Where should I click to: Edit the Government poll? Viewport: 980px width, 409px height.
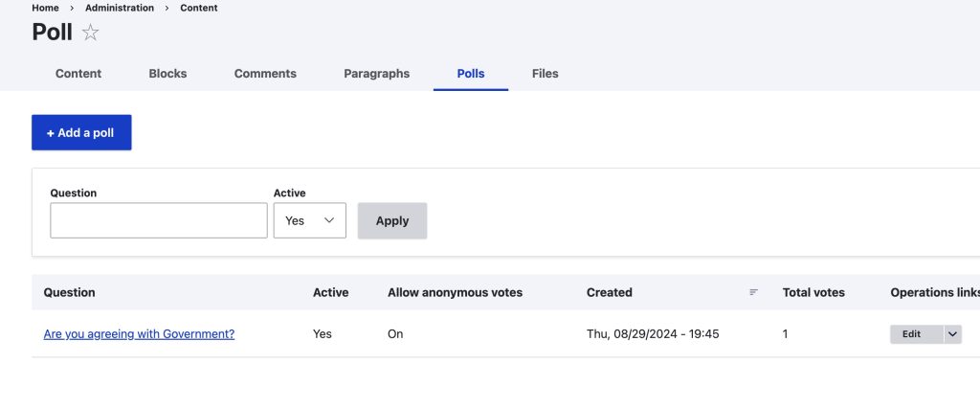coord(916,334)
